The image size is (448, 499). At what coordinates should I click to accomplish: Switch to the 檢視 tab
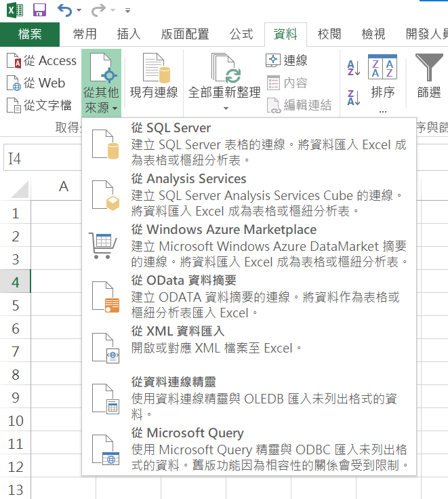pos(373,34)
